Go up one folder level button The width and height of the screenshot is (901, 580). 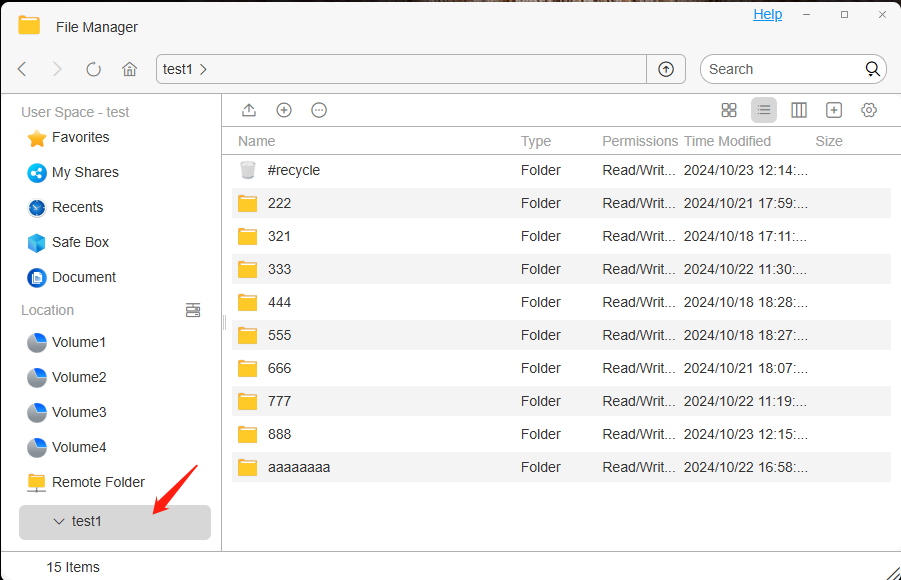point(665,70)
